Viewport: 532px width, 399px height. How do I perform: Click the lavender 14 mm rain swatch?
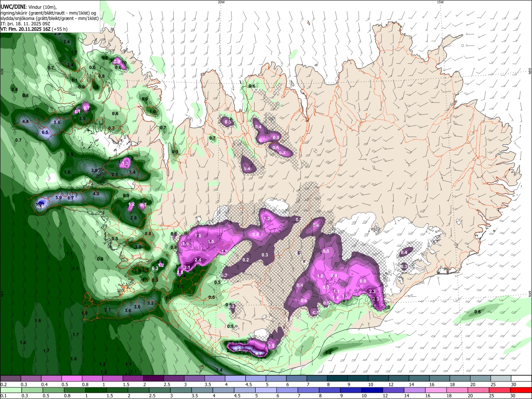(x=415, y=390)
